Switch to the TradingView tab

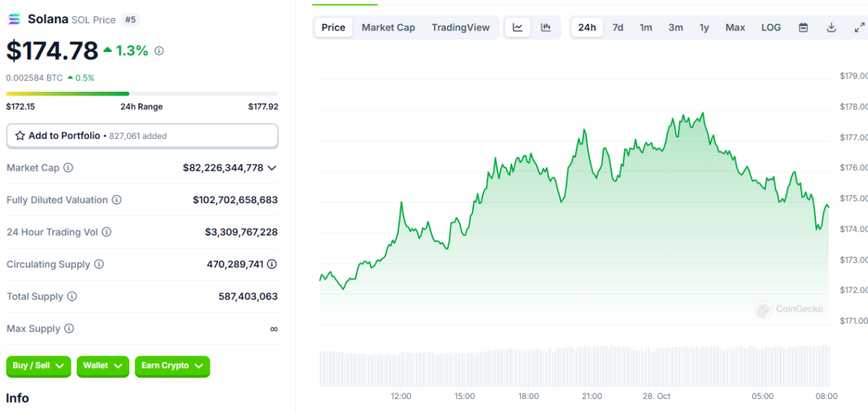tap(460, 27)
